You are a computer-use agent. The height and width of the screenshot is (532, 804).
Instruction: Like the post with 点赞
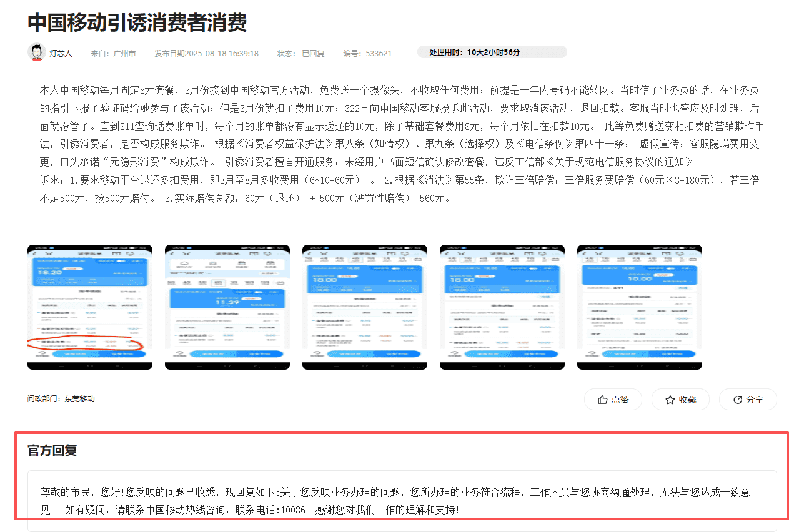point(613,400)
